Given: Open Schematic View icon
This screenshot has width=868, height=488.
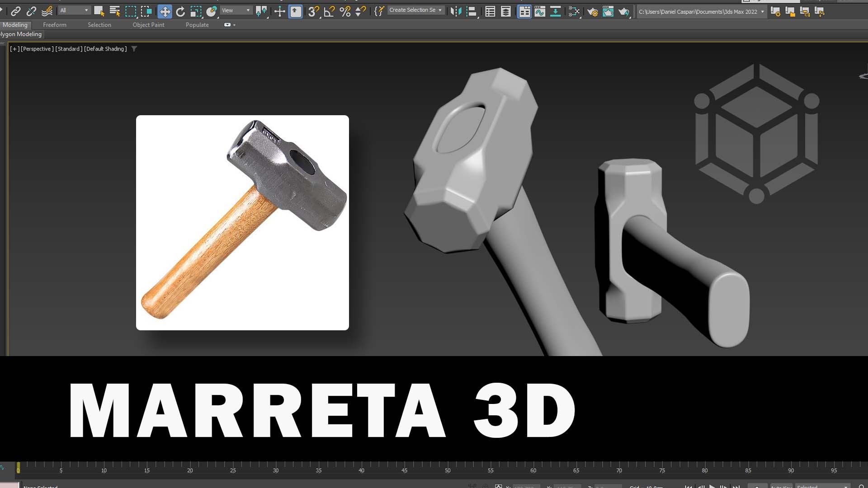Looking at the screenshot, I should (556, 12).
